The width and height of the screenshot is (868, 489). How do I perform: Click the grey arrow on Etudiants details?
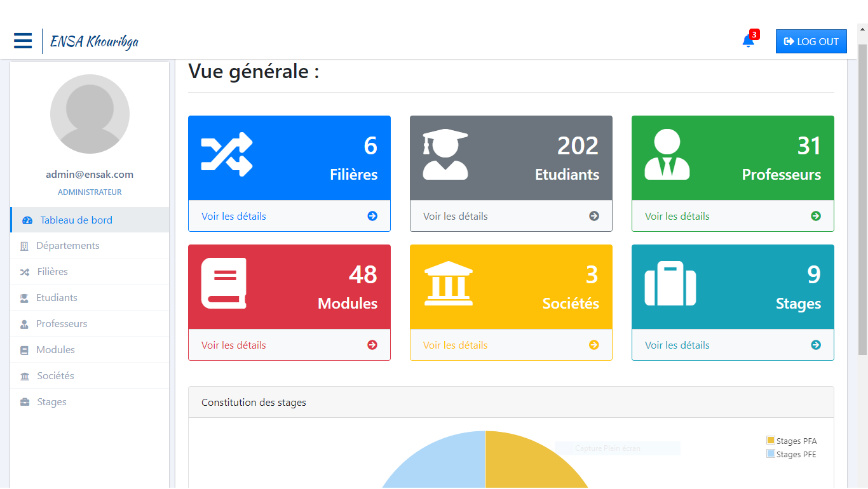point(594,216)
